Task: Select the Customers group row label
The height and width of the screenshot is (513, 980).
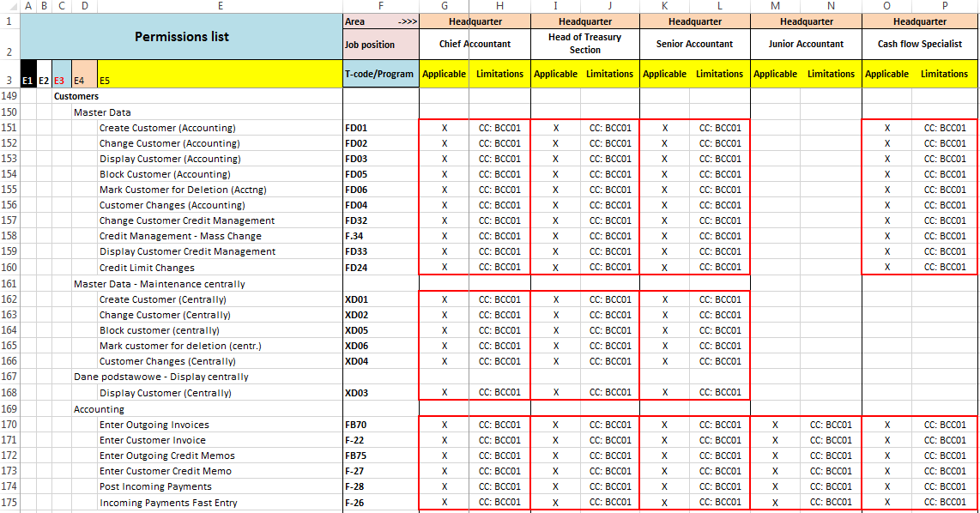Action: coord(76,96)
